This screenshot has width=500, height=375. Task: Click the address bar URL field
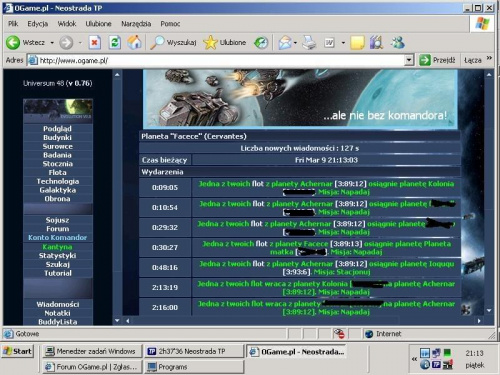point(221,60)
